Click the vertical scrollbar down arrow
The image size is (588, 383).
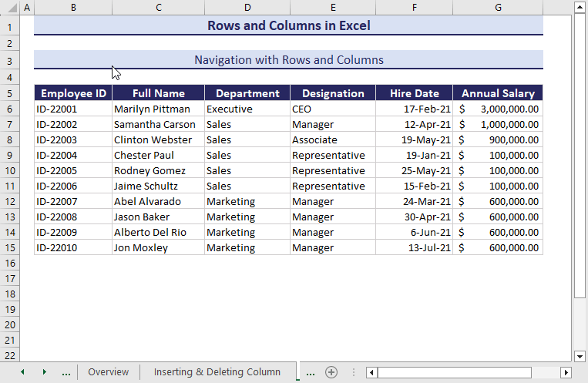point(580,356)
